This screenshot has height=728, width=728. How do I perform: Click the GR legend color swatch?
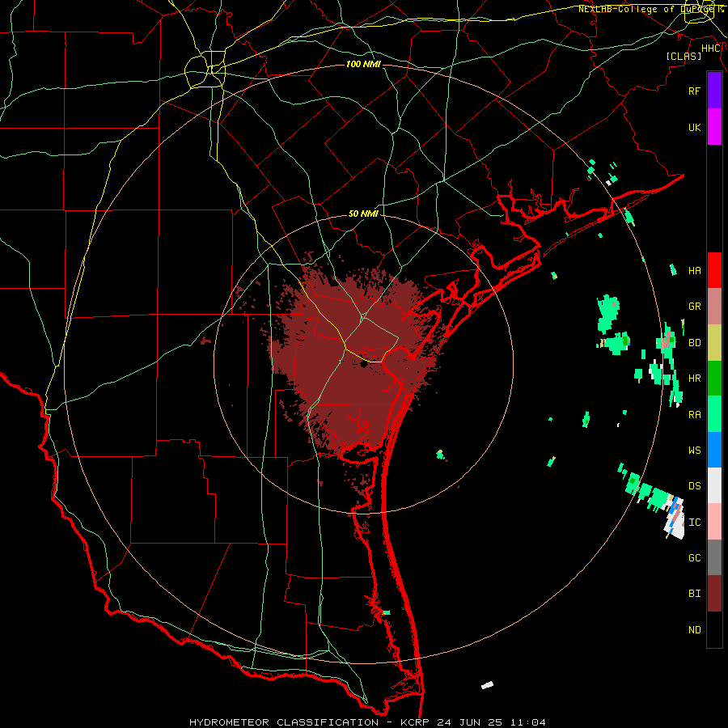[x=714, y=307]
